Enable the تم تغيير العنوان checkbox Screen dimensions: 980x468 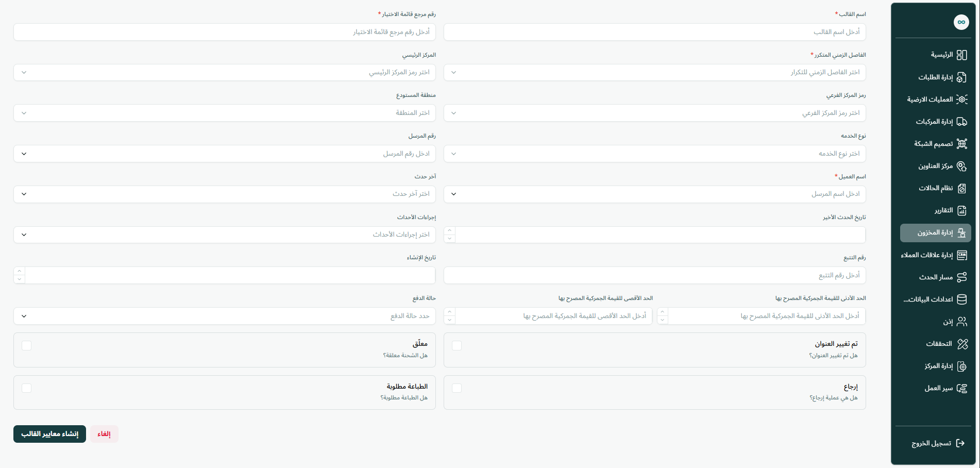[457, 345]
